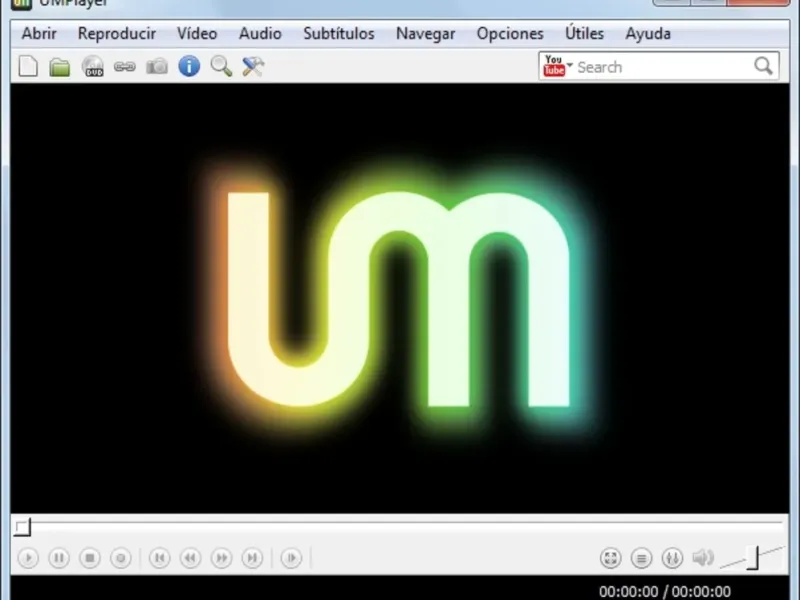Click the Record button
Image resolution: width=800 pixels, height=600 pixels.
[121, 558]
